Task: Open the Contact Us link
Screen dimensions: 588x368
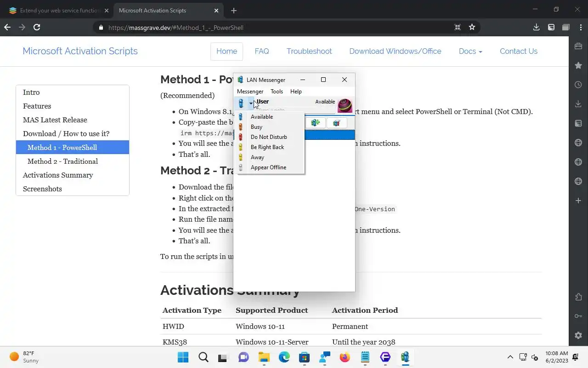Action: click(519, 51)
